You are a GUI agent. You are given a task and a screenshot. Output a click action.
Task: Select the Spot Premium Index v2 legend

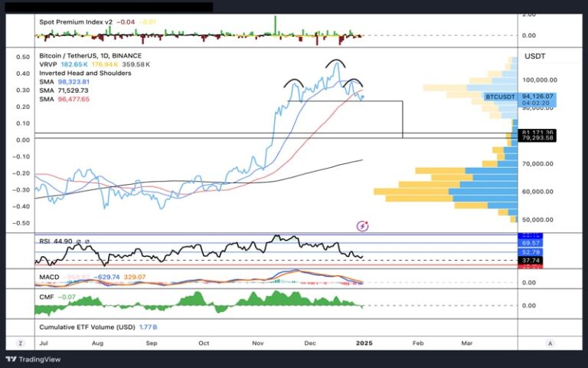coord(74,22)
